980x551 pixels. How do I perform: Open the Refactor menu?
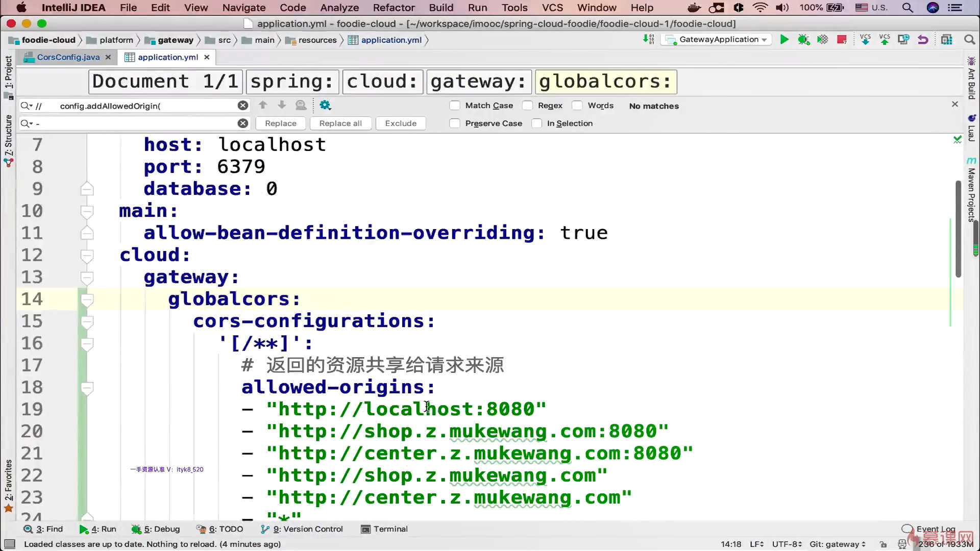pyautogui.click(x=394, y=8)
